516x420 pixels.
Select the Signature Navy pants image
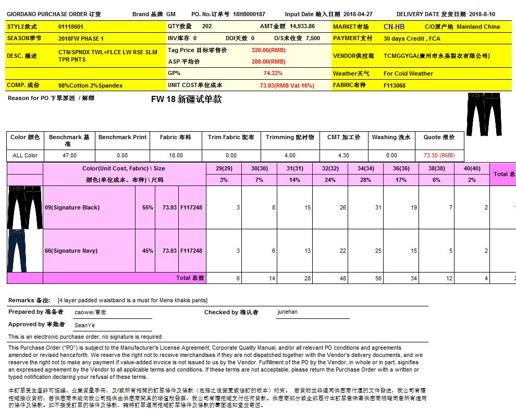(24, 251)
